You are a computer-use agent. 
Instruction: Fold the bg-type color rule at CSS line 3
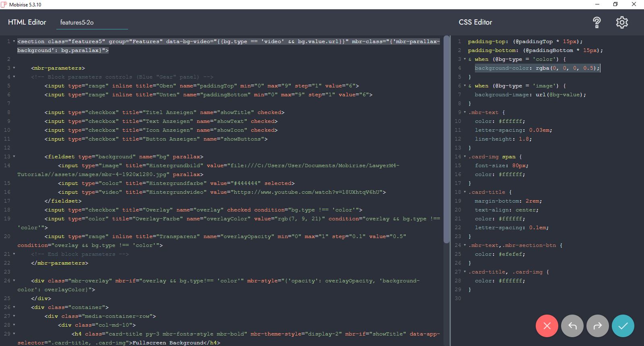click(x=465, y=59)
